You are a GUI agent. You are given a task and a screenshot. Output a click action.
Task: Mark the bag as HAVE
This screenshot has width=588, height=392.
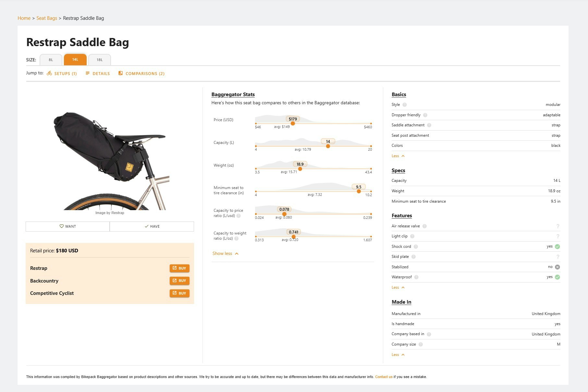pos(151,226)
